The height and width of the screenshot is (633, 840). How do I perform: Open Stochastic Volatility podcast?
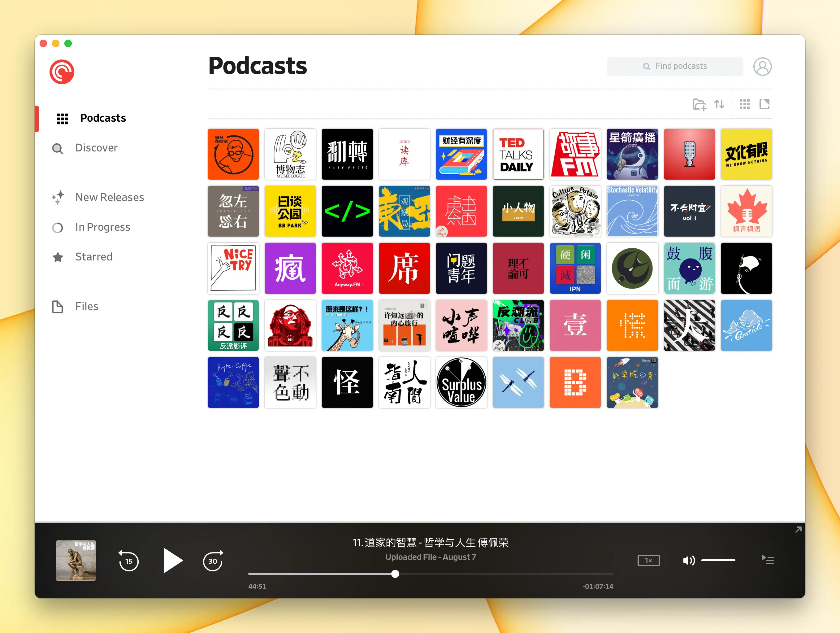(632, 211)
